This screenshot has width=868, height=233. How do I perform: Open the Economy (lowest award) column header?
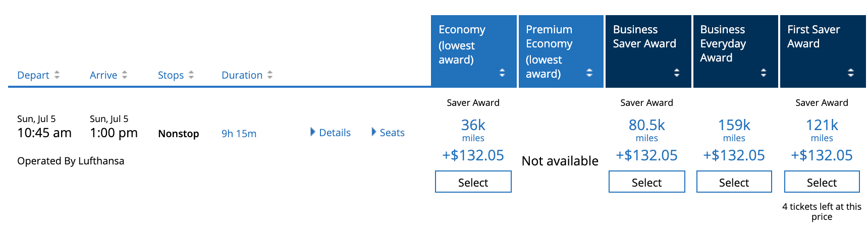pos(462,44)
